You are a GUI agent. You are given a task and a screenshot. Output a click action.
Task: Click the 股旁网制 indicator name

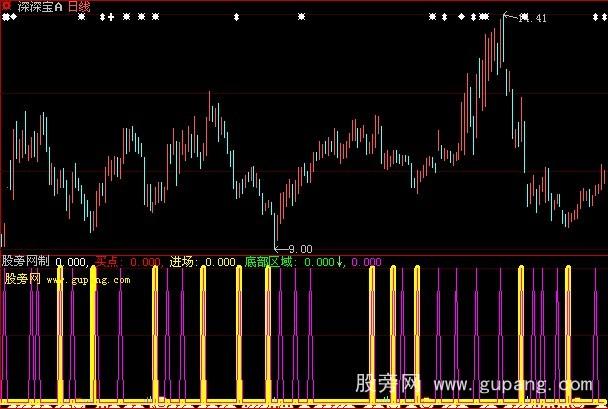pyautogui.click(x=26, y=261)
